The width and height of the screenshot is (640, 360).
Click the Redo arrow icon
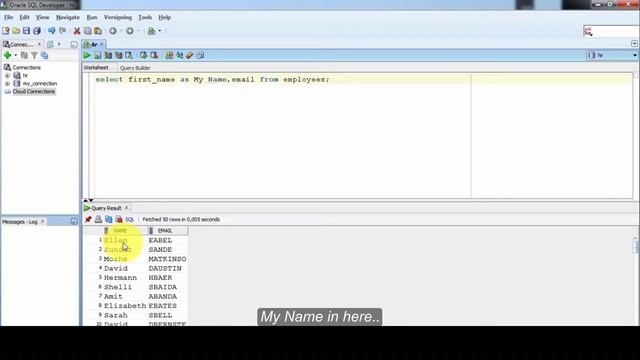click(62, 31)
